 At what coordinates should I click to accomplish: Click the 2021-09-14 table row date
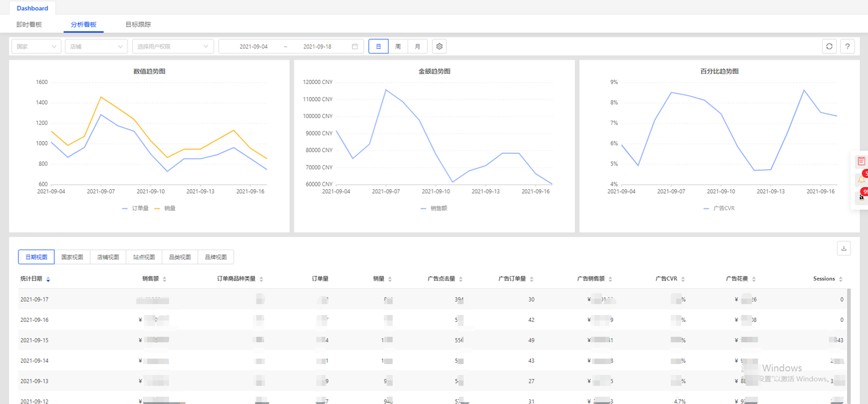34,360
